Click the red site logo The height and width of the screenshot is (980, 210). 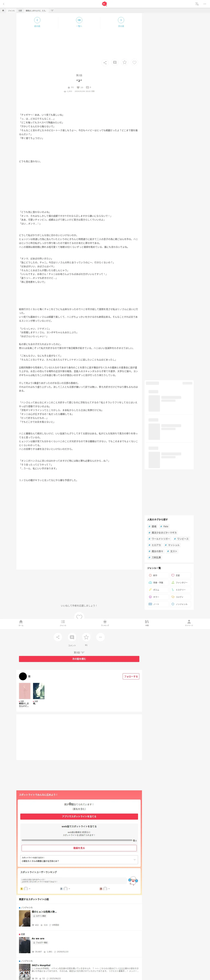tap(105, 4)
